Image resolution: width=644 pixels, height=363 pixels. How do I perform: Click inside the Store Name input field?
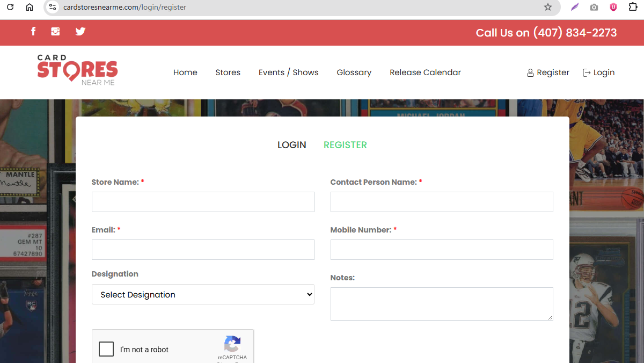203,201
